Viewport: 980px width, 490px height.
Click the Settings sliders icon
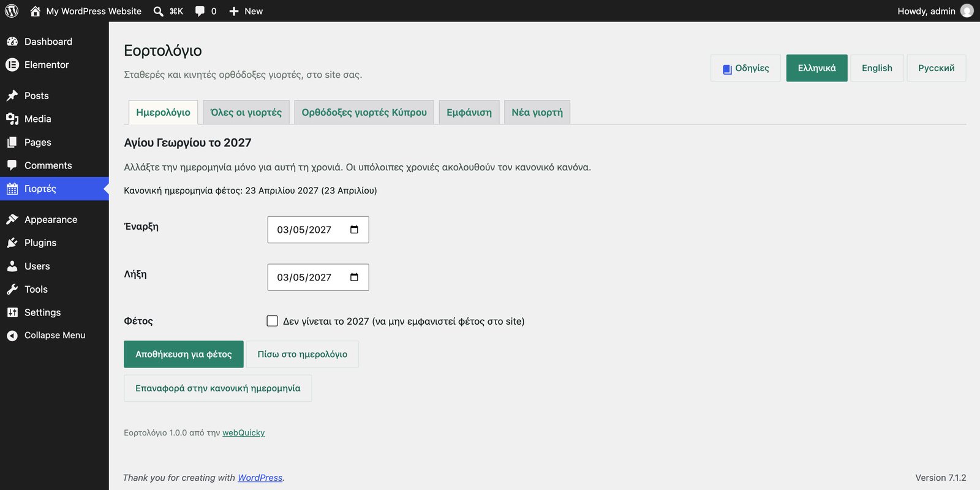coord(12,312)
